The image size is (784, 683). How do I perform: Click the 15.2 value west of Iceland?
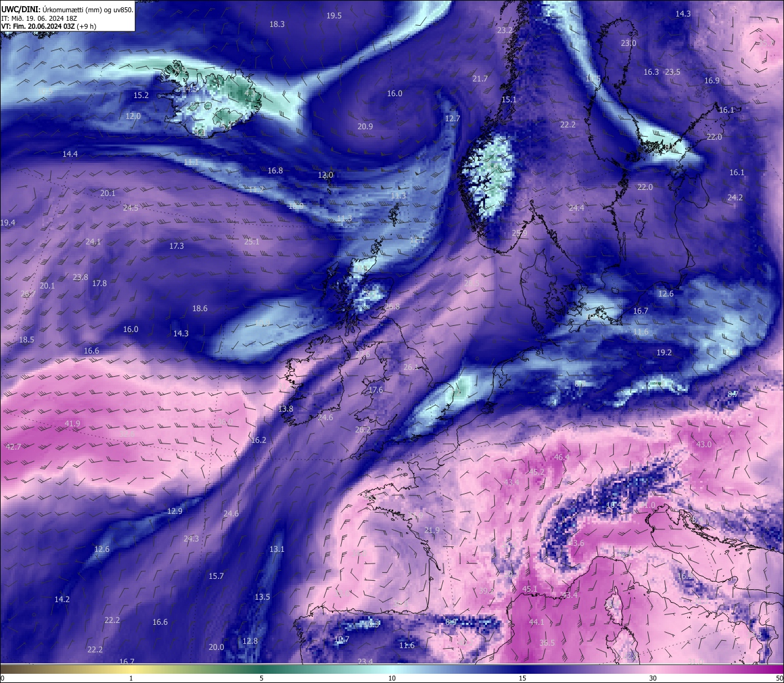(x=141, y=96)
